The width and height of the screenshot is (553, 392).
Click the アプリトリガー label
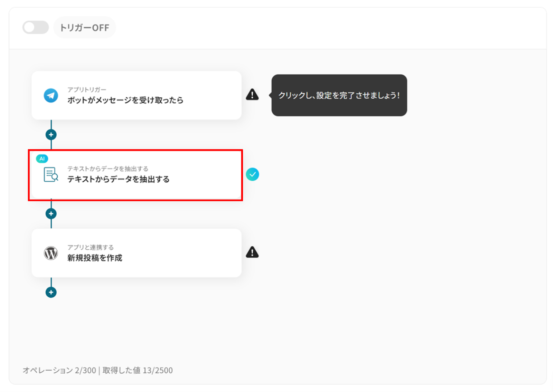87,89
